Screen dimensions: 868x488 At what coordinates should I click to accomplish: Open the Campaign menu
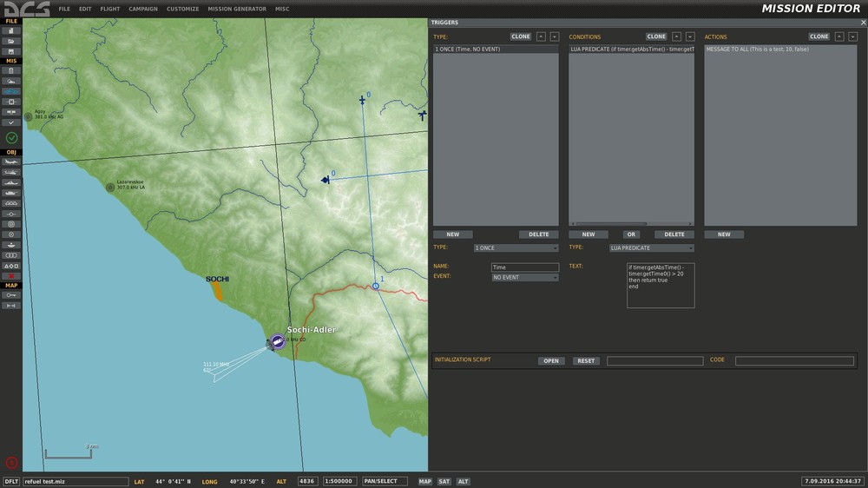pyautogui.click(x=143, y=9)
